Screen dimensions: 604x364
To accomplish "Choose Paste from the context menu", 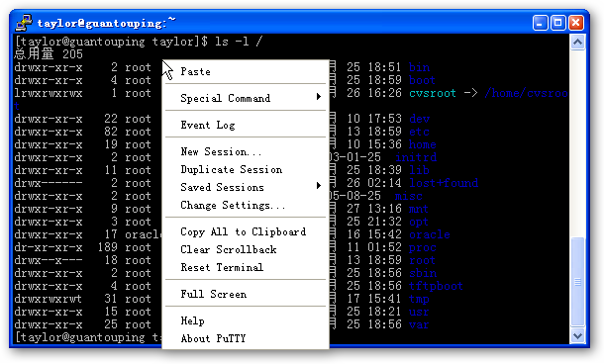I will point(245,71).
